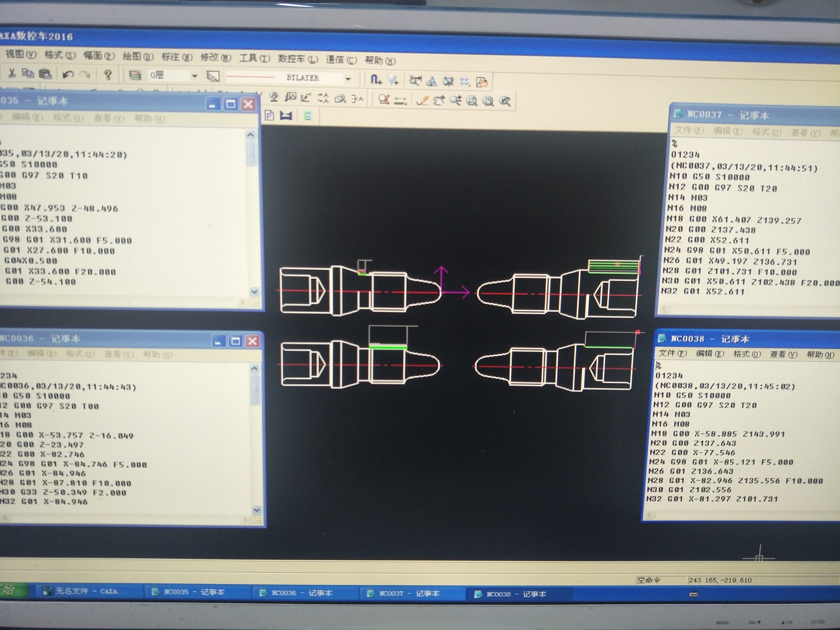Click scroll-up arrow in NC0036 notepad
The height and width of the screenshot is (630, 840).
[255, 368]
